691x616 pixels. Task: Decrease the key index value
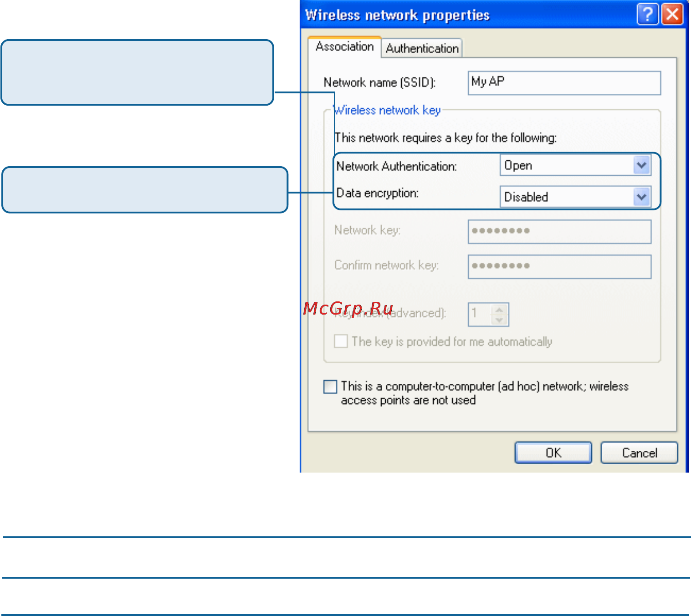pyautogui.click(x=499, y=320)
